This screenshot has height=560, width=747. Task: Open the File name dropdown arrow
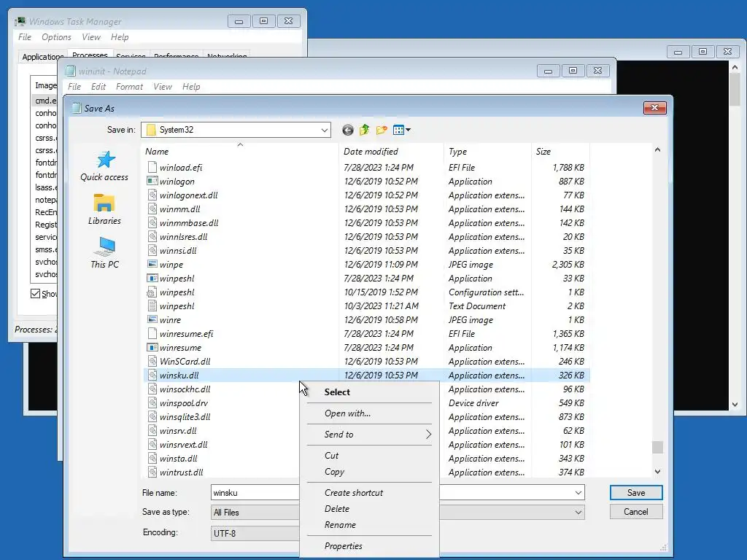click(x=578, y=492)
